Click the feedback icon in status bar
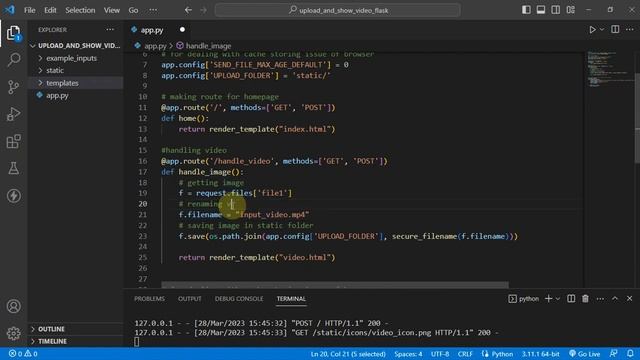Image resolution: width=640 pixels, height=360 pixels. coord(613,353)
